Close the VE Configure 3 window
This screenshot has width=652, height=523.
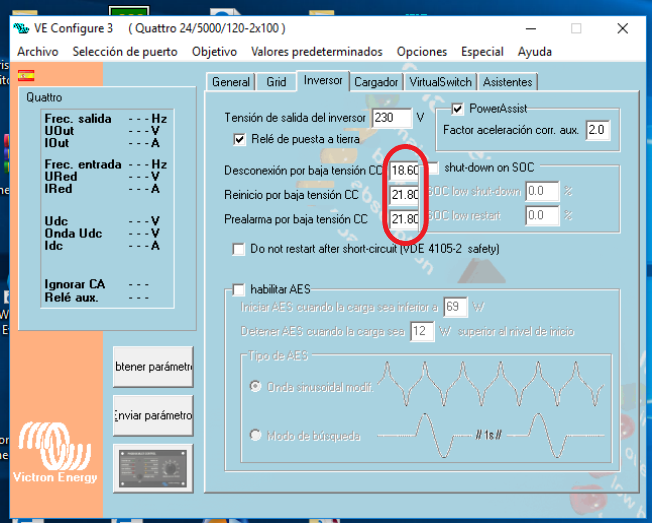click(622, 28)
